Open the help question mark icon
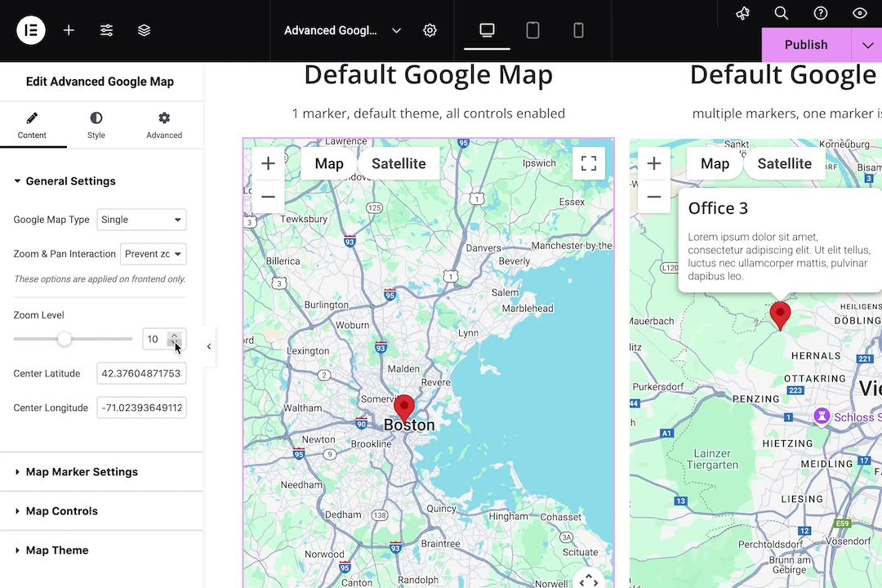The image size is (882, 588). (x=821, y=14)
